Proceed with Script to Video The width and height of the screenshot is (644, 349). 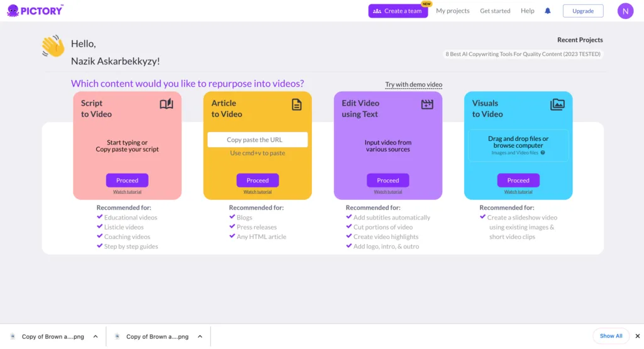click(x=127, y=180)
